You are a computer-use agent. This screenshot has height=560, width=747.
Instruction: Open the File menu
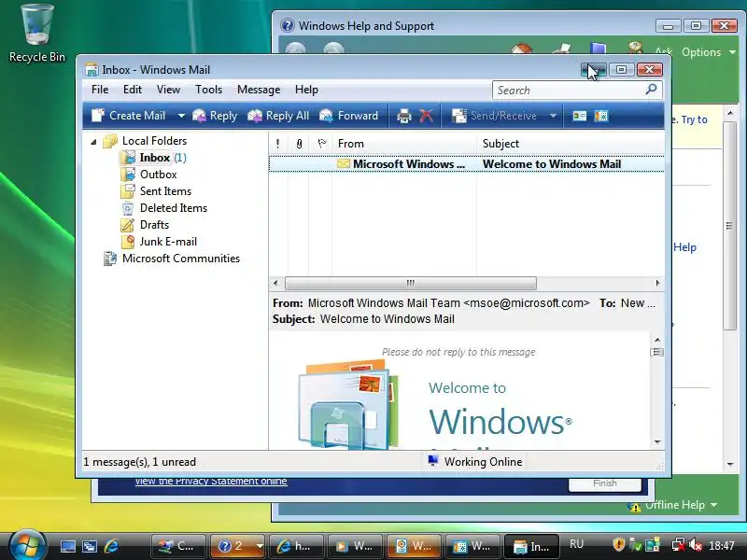(x=100, y=90)
